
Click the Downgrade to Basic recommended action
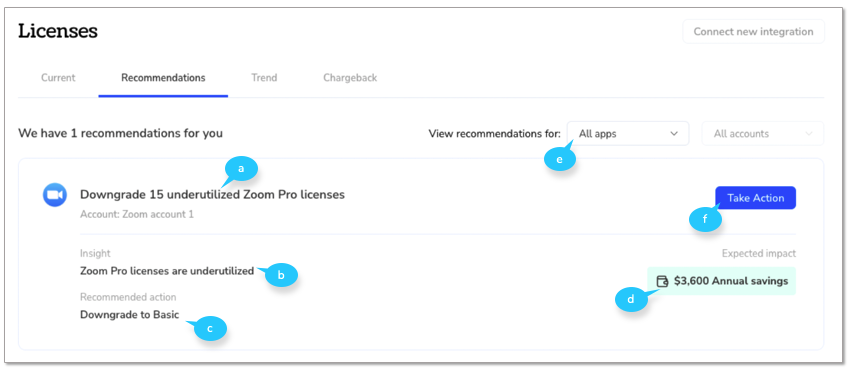[x=129, y=314]
